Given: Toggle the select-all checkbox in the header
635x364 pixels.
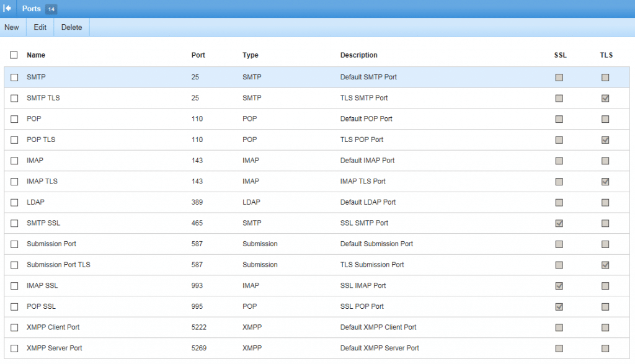Looking at the screenshot, I should [x=14, y=55].
